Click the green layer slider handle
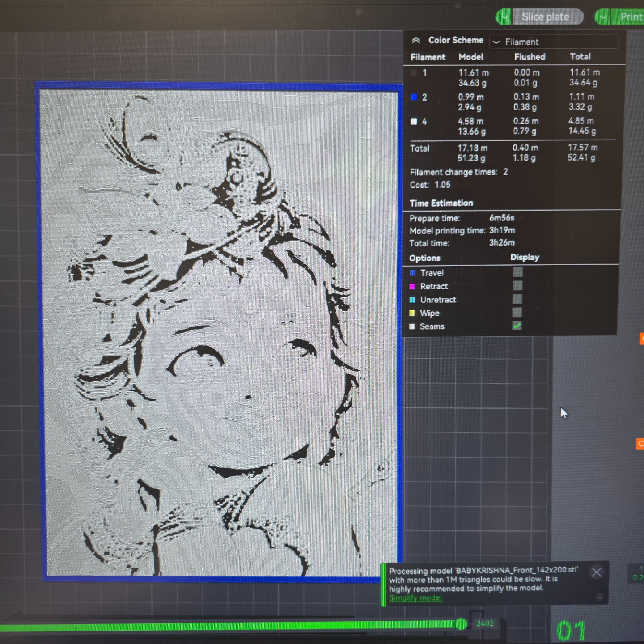Image resolution: width=644 pixels, height=644 pixels. coord(461,624)
